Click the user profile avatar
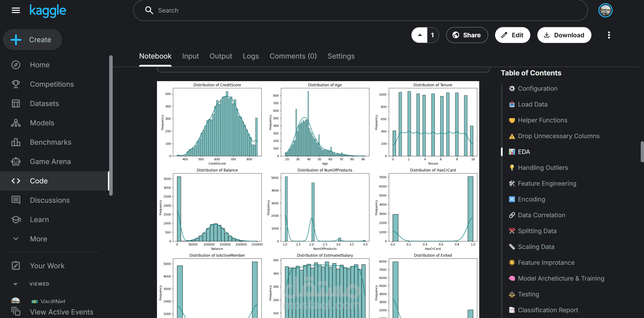This screenshot has width=644, height=318. coord(605,10)
